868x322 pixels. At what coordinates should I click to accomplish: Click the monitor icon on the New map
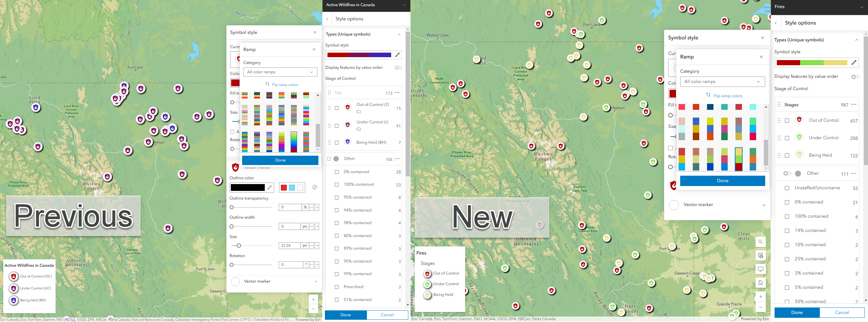761,269
